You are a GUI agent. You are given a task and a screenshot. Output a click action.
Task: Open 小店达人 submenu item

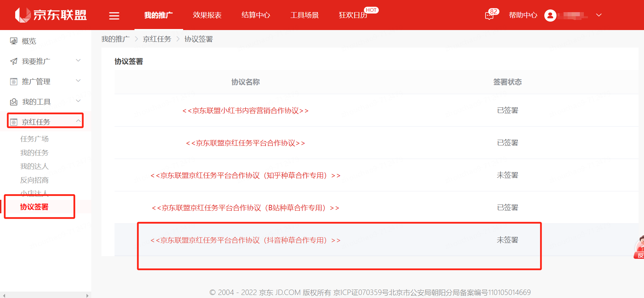[34, 193]
